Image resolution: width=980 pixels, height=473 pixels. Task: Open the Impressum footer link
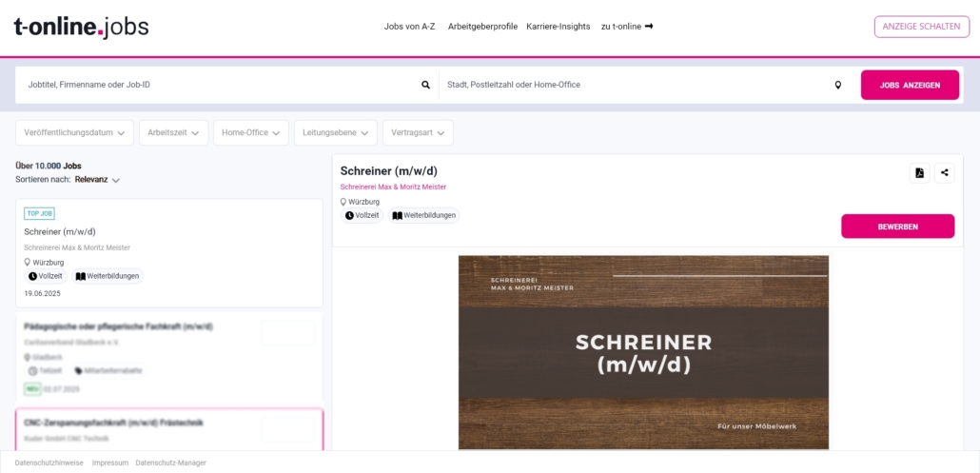[x=110, y=463]
